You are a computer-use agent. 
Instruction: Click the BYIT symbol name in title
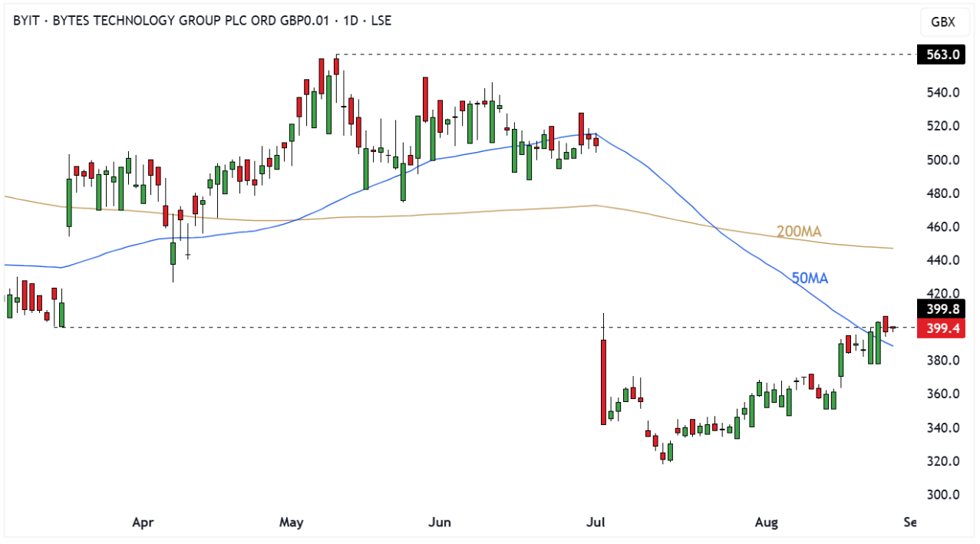pos(28,21)
